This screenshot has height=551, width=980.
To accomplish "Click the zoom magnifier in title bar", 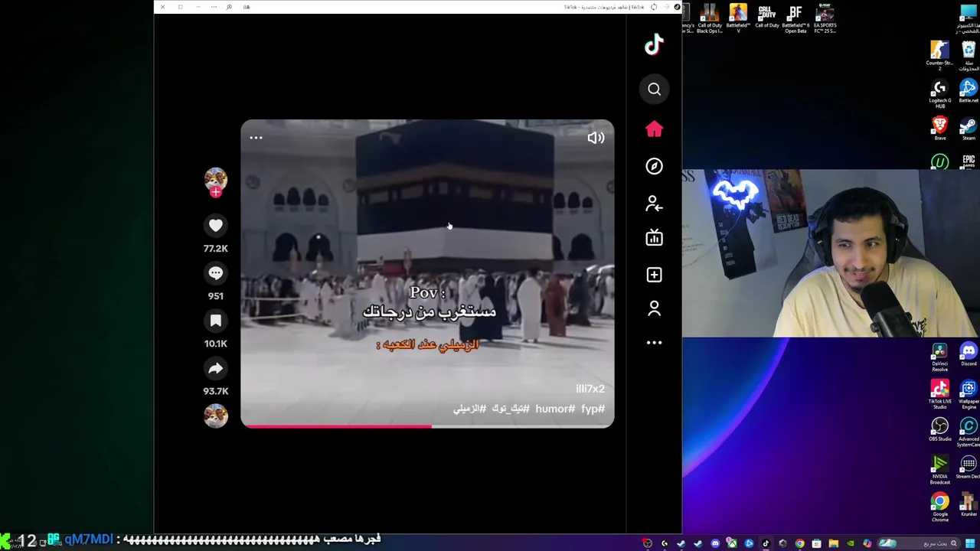I will (229, 7).
